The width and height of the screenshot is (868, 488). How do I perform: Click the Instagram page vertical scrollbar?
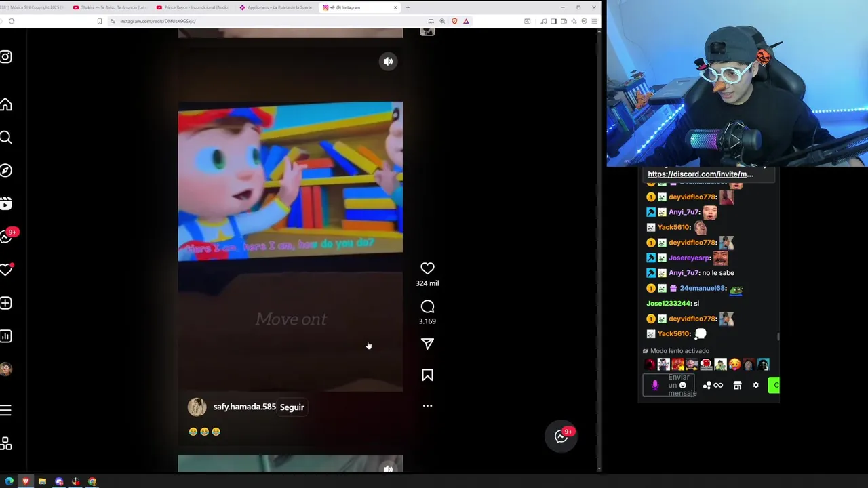[599, 249]
